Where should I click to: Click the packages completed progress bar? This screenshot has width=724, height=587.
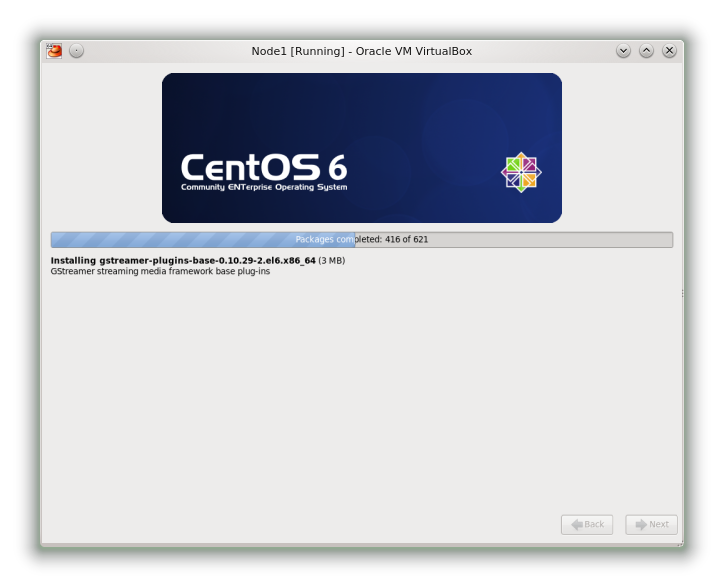[x=362, y=240]
